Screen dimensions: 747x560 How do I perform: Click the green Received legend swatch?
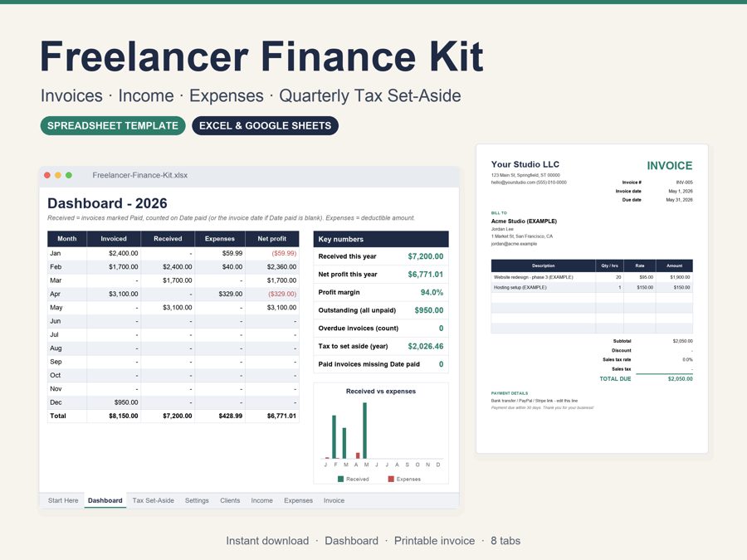340,479
